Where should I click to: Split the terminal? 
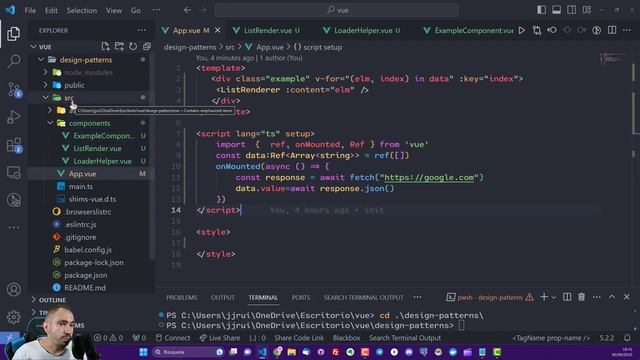click(567, 297)
